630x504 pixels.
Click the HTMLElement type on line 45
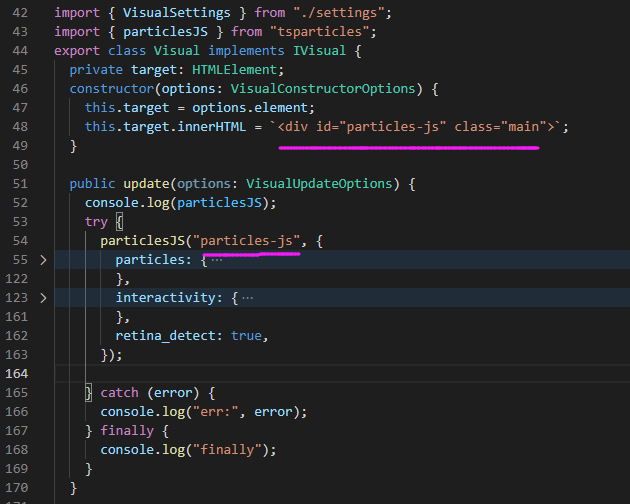pos(235,70)
